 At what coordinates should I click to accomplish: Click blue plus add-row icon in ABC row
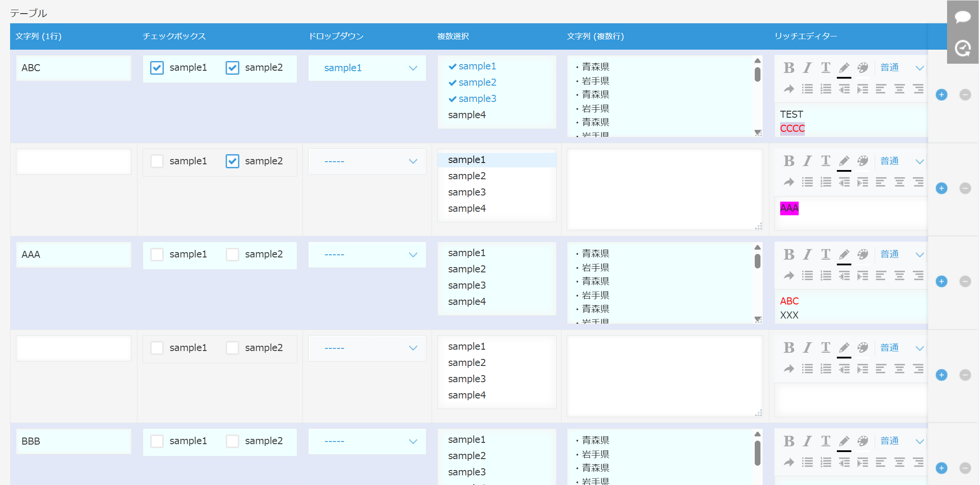point(941,95)
